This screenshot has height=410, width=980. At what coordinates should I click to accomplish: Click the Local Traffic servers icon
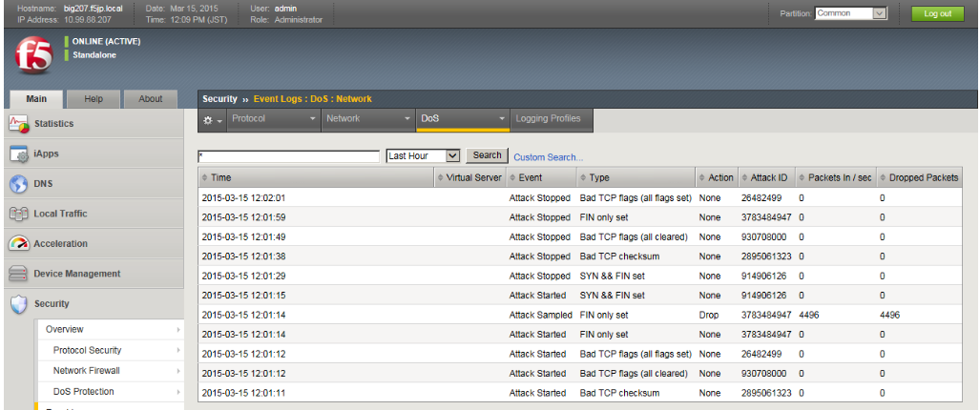pyautogui.click(x=19, y=214)
